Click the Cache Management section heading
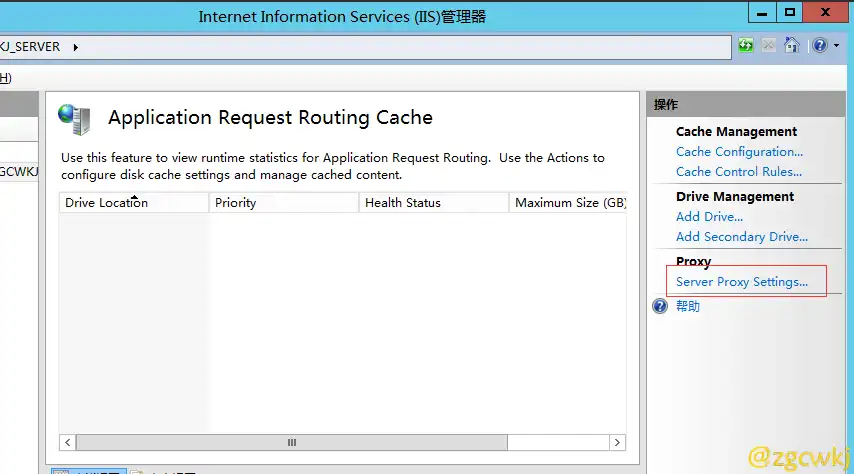The width and height of the screenshot is (854, 474). point(736,132)
